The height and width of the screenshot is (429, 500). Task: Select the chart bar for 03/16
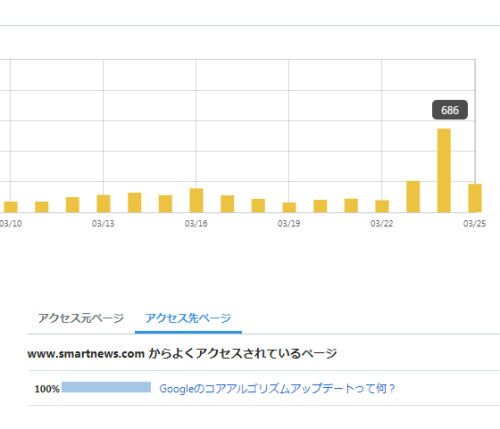click(x=196, y=200)
